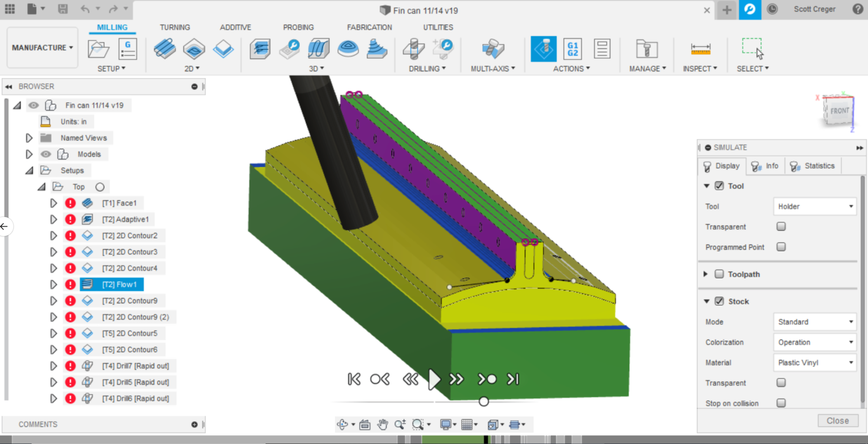Open the Manufacture workspace button
The image size is (868, 444).
pyautogui.click(x=42, y=48)
